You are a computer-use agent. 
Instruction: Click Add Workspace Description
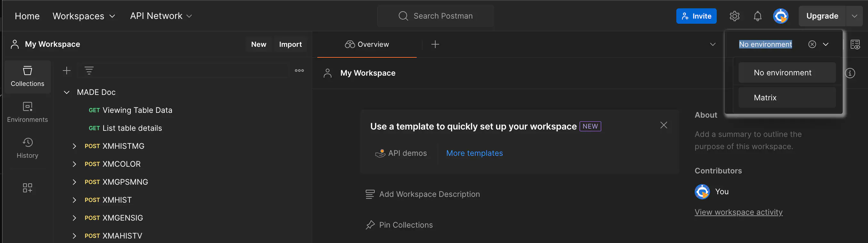(429, 194)
